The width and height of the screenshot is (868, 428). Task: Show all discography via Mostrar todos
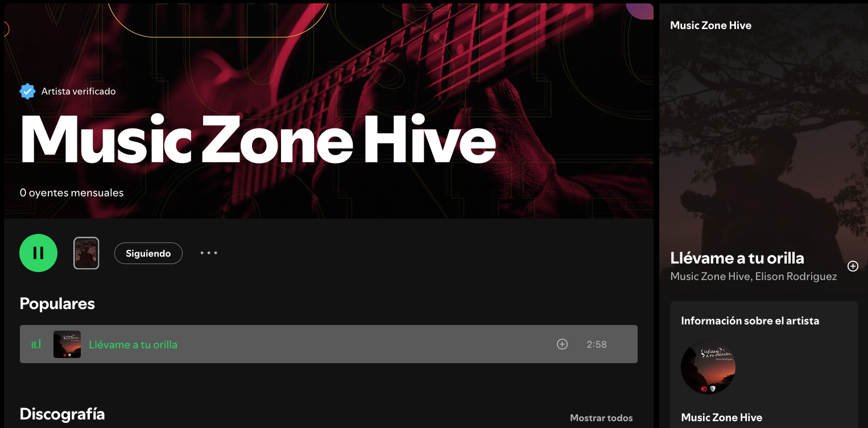[x=601, y=418]
